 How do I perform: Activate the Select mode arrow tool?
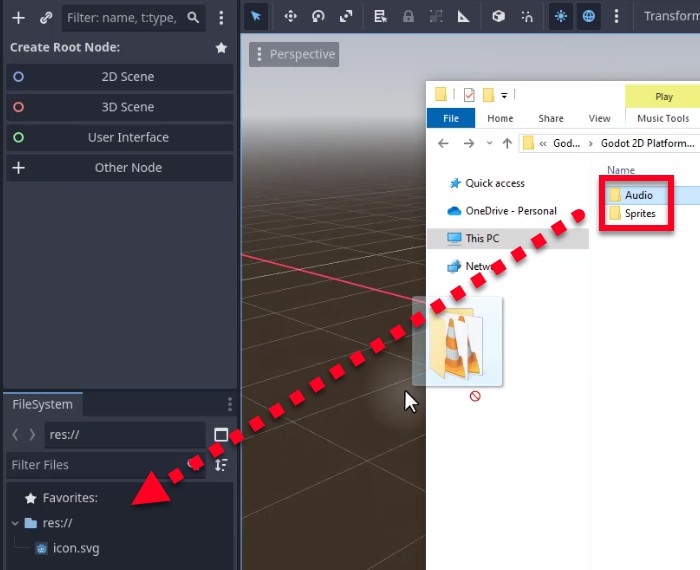pyautogui.click(x=256, y=17)
